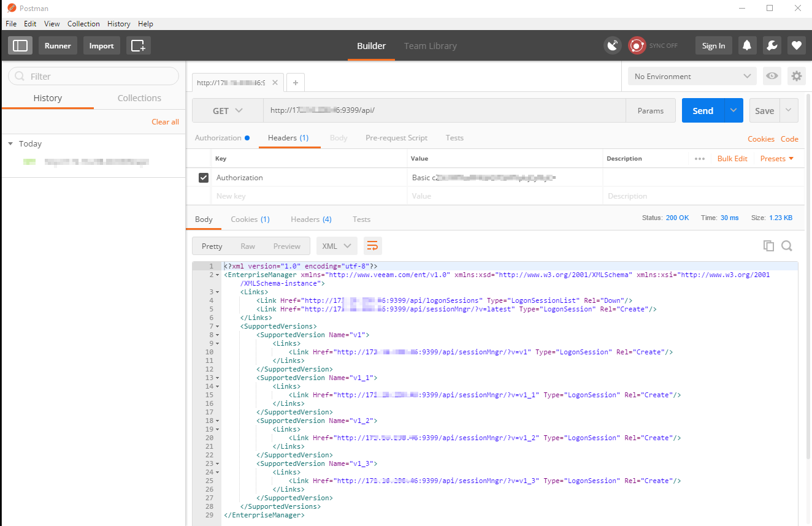Collapse the EnterpriseManager node on line 2
Screen dimensions: 812x526
click(x=219, y=275)
